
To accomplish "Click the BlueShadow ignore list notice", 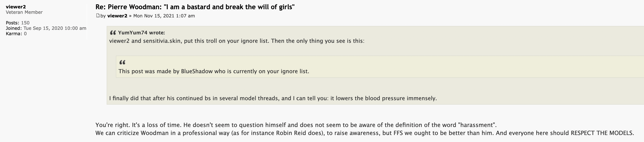I will click(214, 71).
